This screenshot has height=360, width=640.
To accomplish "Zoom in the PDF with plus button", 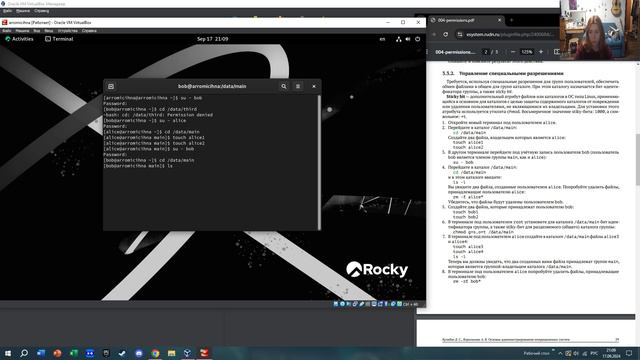I will [x=541, y=52].
